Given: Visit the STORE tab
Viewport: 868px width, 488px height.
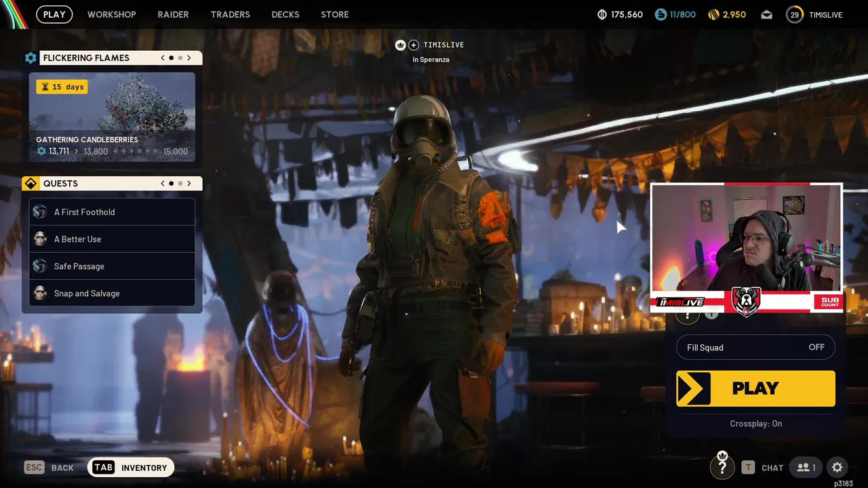Looking at the screenshot, I should [335, 14].
